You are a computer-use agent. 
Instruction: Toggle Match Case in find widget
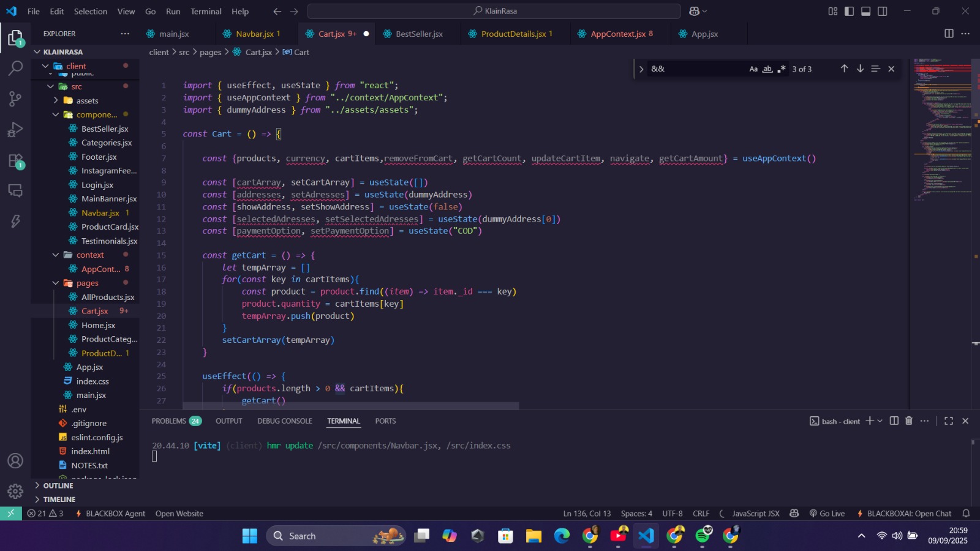pyautogui.click(x=753, y=69)
